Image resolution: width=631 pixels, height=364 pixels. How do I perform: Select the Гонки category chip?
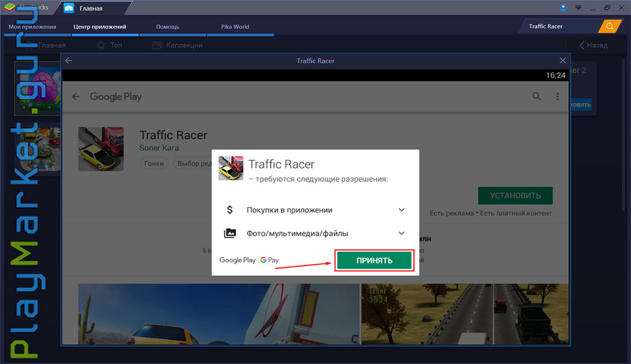click(x=153, y=163)
